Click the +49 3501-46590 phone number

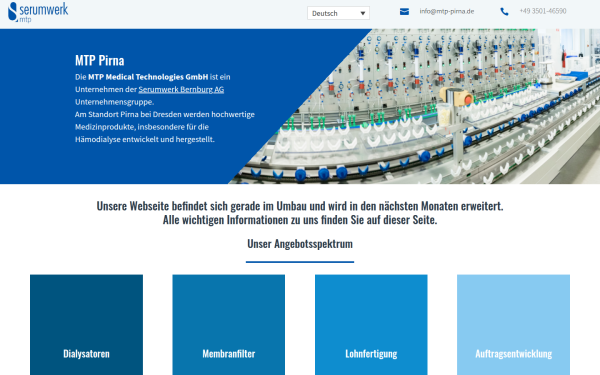point(543,11)
